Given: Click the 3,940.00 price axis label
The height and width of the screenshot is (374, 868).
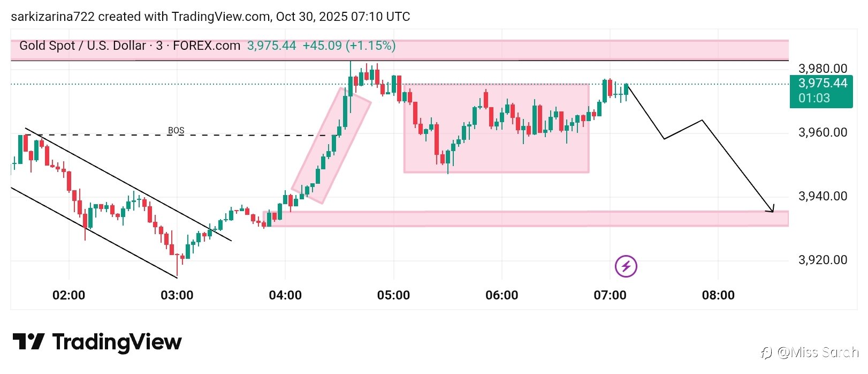Looking at the screenshot, I should pos(823,196).
